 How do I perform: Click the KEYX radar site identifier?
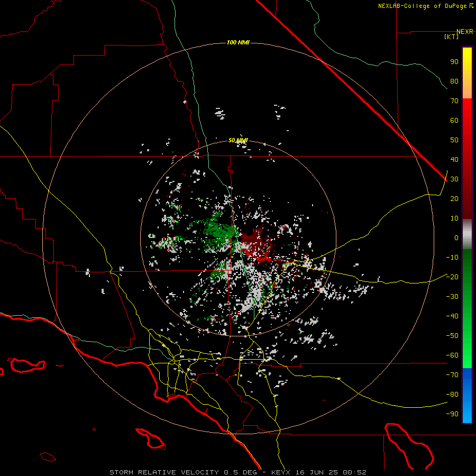tap(281, 472)
